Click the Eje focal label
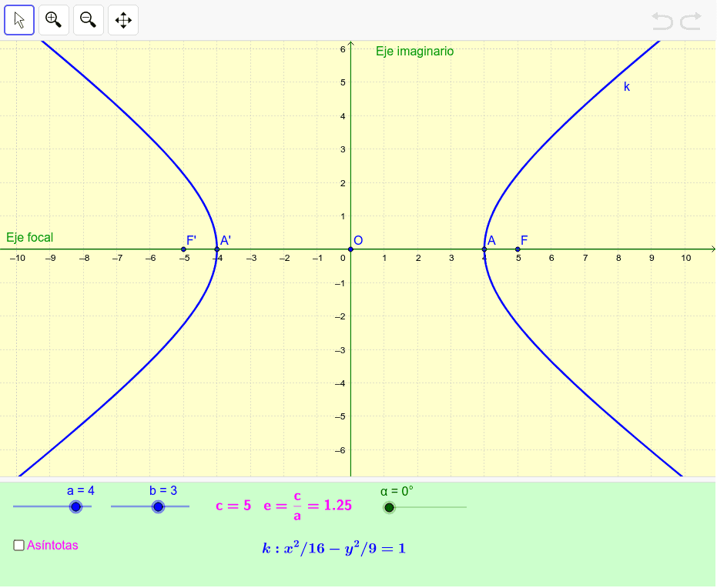This screenshot has width=717, height=588. (30, 238)
